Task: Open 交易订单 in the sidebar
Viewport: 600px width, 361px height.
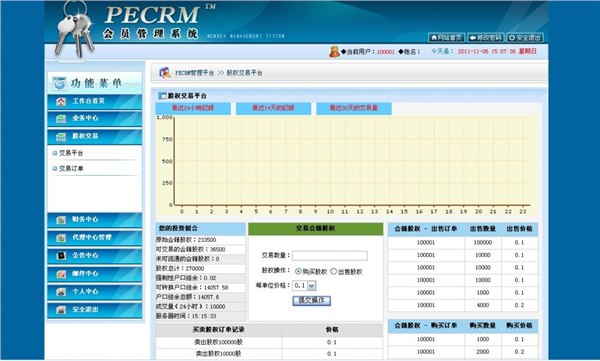Action: point(71,168)
